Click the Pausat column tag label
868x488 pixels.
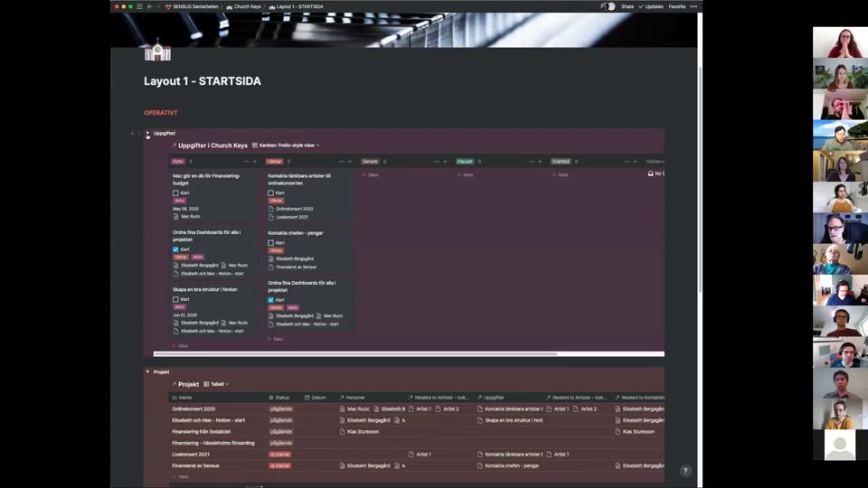pos(465,162)
